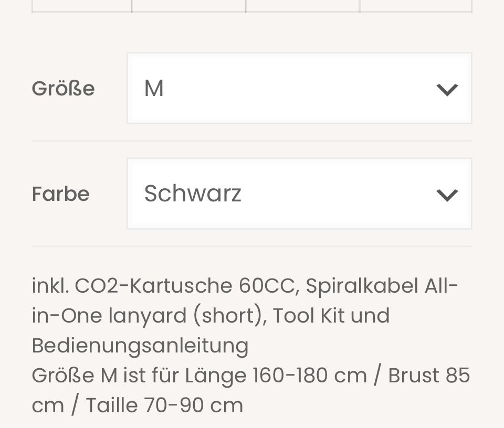The width and height of the screenshot is (504, 428).
Task: Click the "Brust 85" measurement text
Action: [x=429, y=376]
